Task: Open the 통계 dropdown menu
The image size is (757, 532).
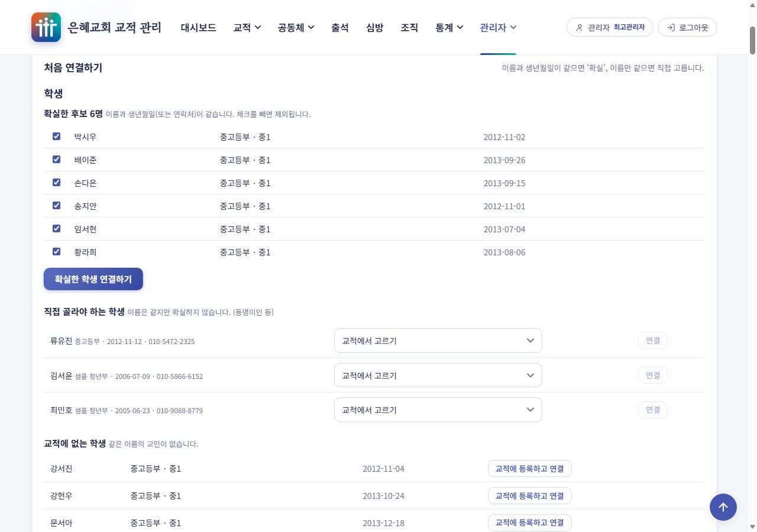Action: coord(449,27)
